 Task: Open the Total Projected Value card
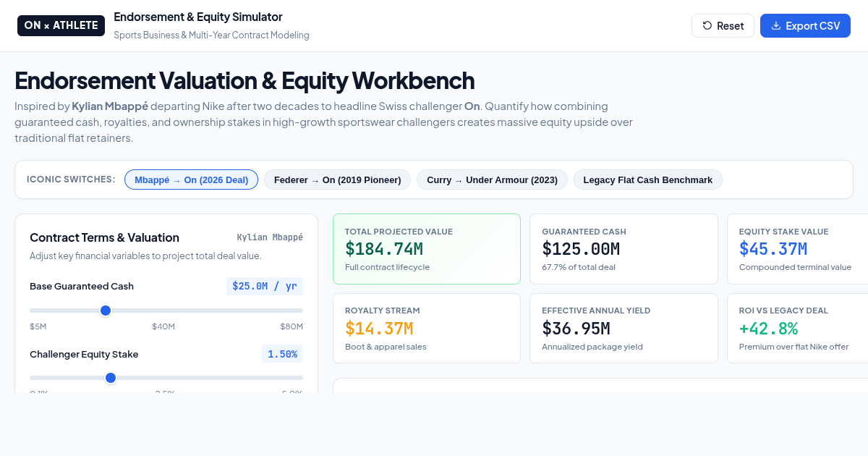(427, 249)
